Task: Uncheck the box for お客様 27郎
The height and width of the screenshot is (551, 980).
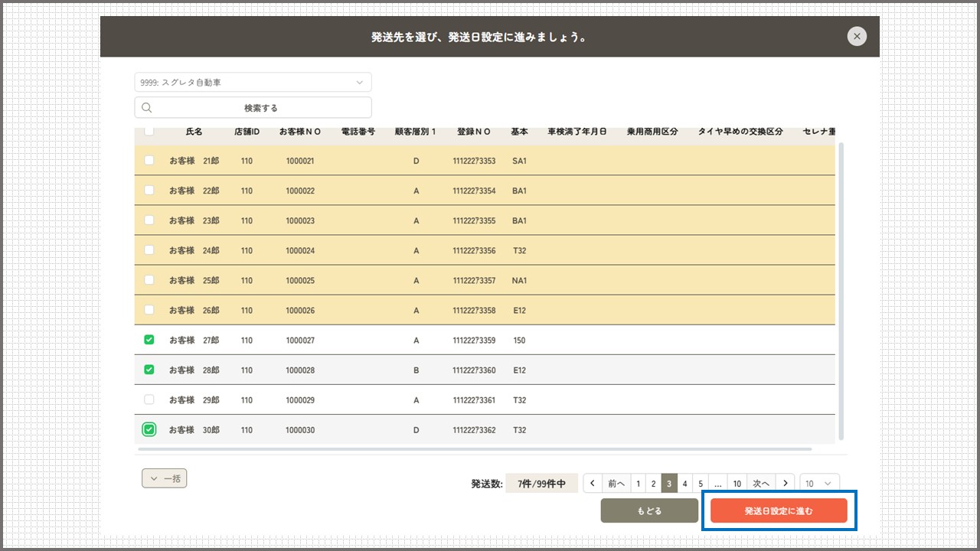Action: 149,340
